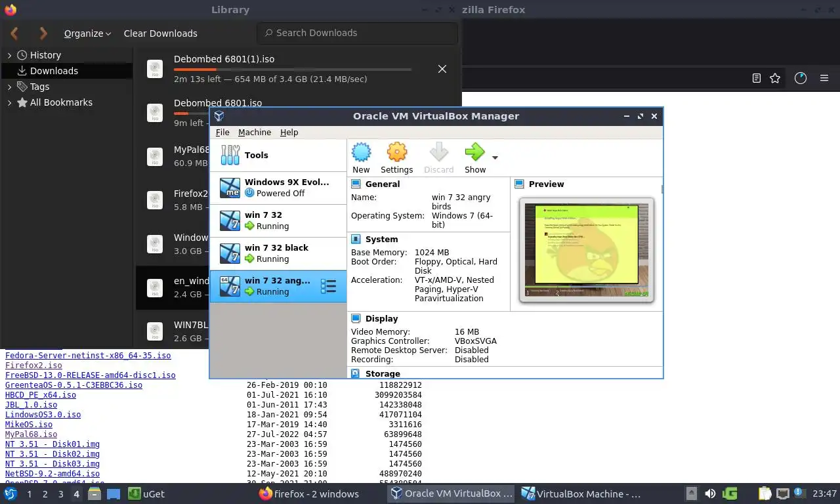Screen dimensions: 840x504
Task: Open MyPal68.iso link in page
Action: (31, 434)
